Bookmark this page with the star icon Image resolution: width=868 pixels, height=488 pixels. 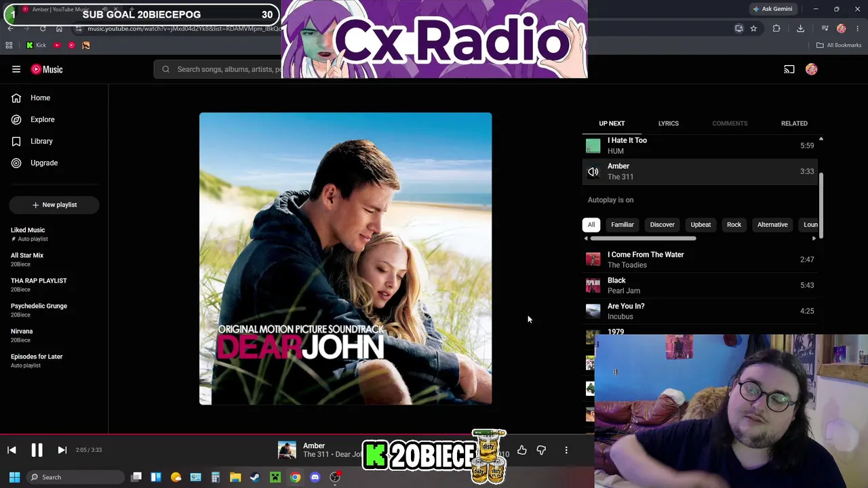(753, 28)
